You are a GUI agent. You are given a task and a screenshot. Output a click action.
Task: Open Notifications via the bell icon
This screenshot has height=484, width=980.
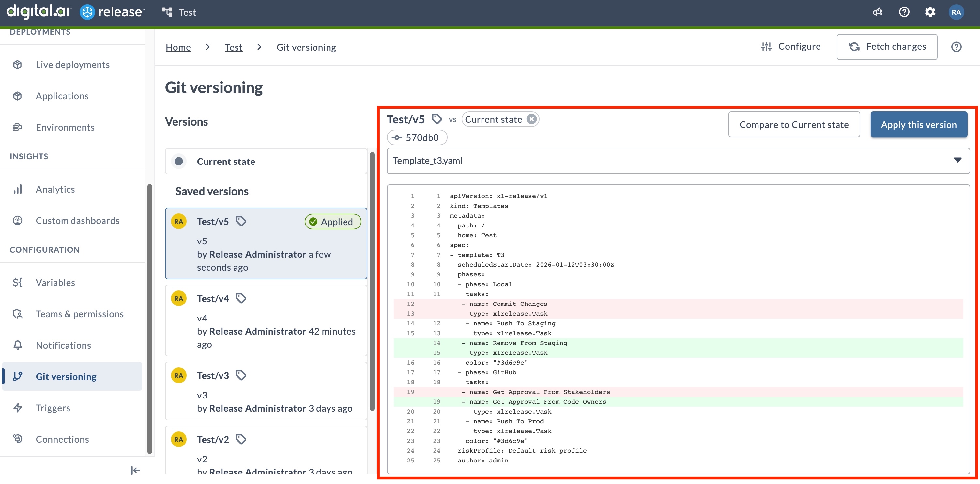(x=18, y=345)
